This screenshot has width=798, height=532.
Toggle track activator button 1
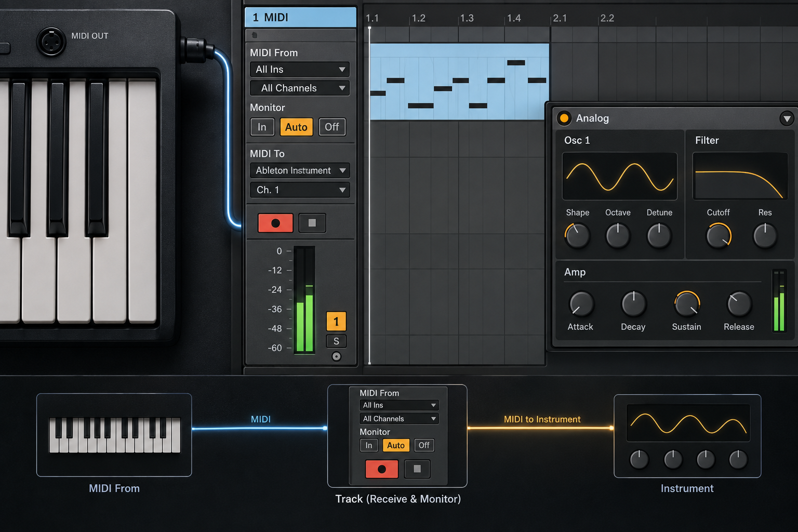[x=336, y=322]
